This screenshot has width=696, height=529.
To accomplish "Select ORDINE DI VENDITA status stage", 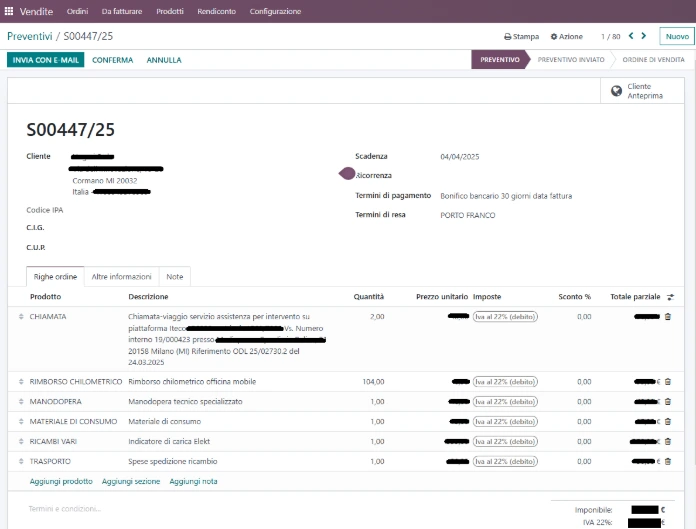I will click(653, 59).
